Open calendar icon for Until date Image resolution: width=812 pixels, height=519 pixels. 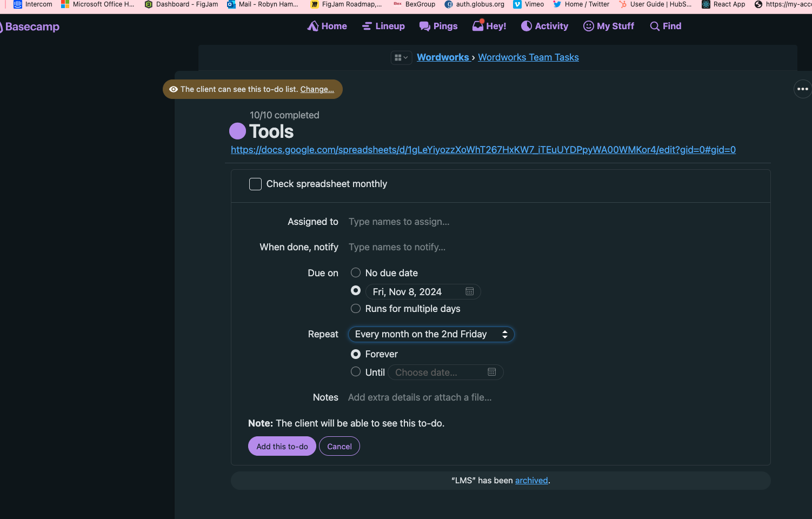click(x=492, y=372)
